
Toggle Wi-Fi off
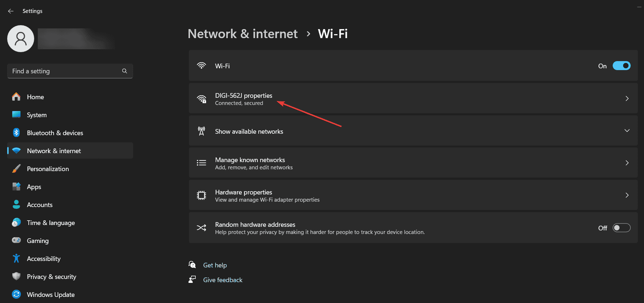621,66
